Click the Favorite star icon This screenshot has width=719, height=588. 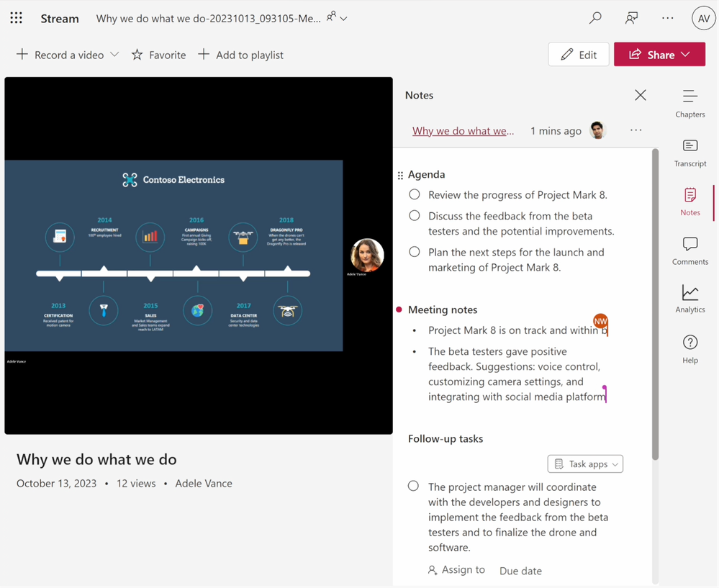coord(137,55)
